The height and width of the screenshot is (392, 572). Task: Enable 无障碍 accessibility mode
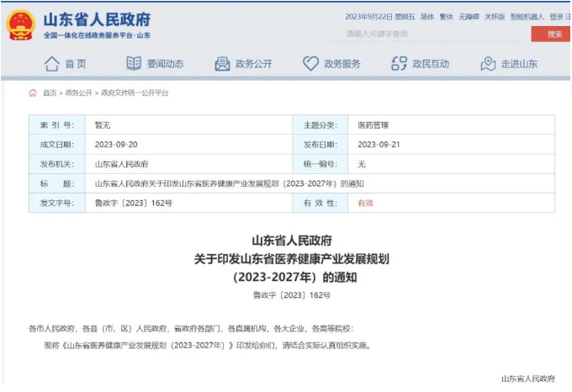469,17
